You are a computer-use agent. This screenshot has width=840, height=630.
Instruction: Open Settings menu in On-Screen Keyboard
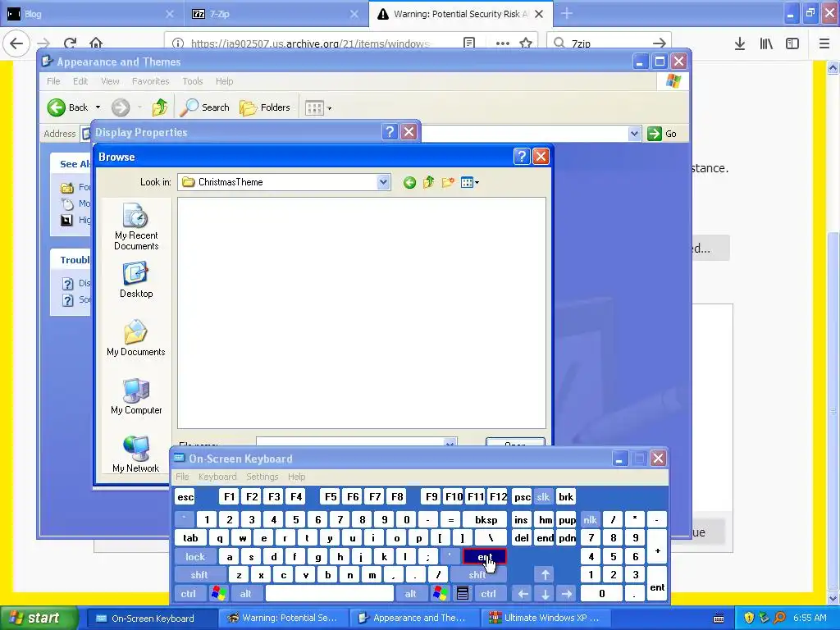coord(262,477)
